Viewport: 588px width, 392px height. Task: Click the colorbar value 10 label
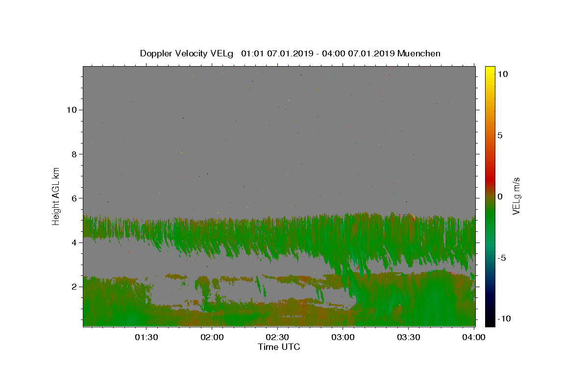(502, 74)
